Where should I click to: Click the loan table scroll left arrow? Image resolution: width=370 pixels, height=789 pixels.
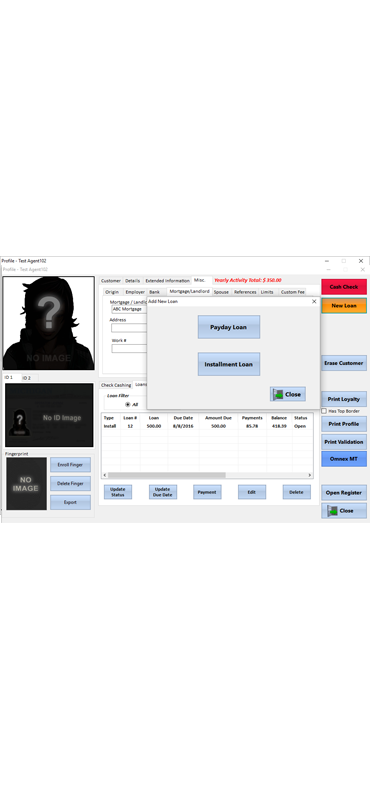tap(105, 475)
